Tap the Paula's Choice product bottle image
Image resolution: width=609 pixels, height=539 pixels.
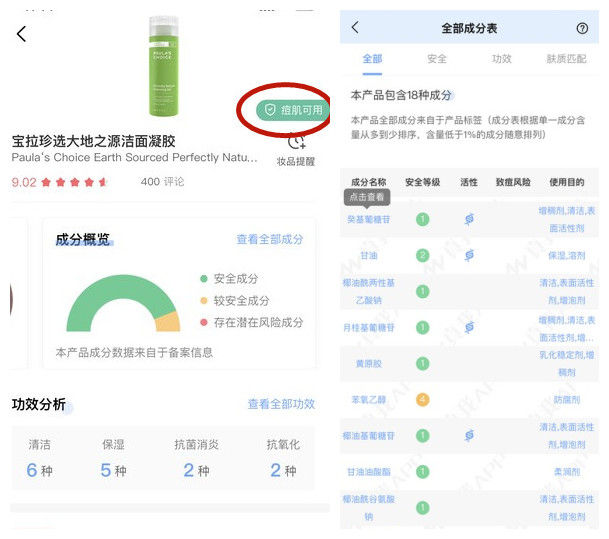pos(164,66)
